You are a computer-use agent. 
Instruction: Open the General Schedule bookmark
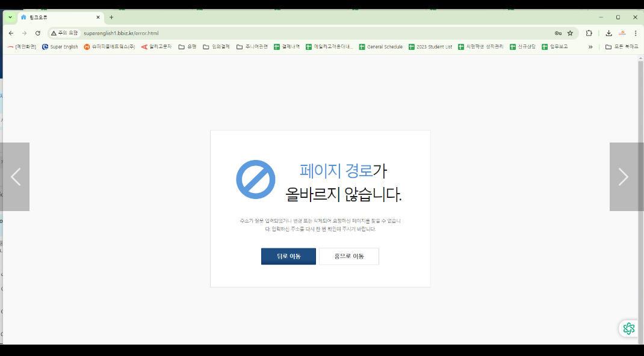(380, 47)
